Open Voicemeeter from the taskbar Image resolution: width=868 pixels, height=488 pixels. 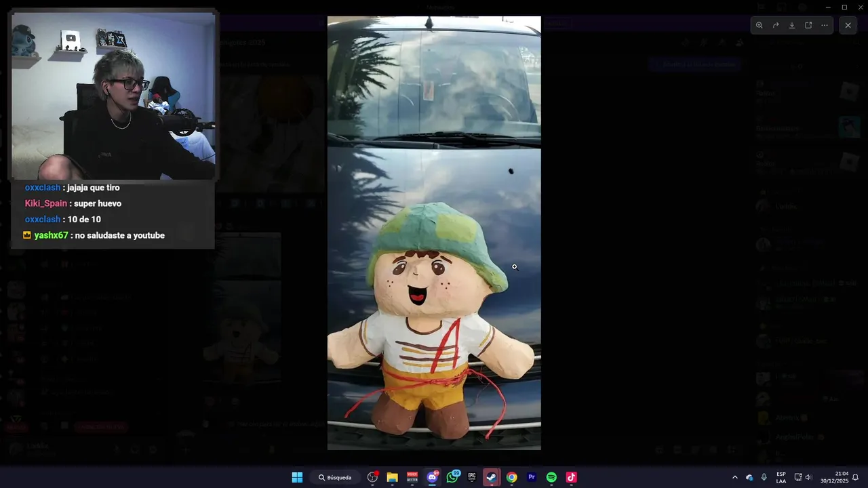tap(412, 477)
